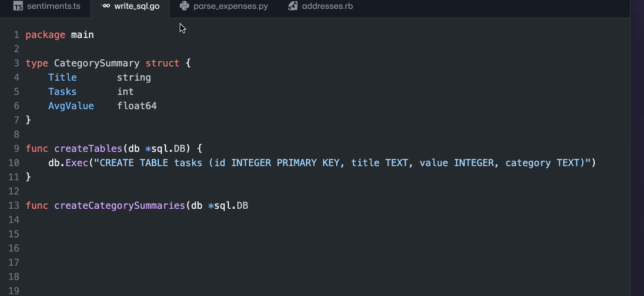Click inside the CREATE TABLE SQL string
The height and width of the screenshot is (296, 644).
(342, 163)
